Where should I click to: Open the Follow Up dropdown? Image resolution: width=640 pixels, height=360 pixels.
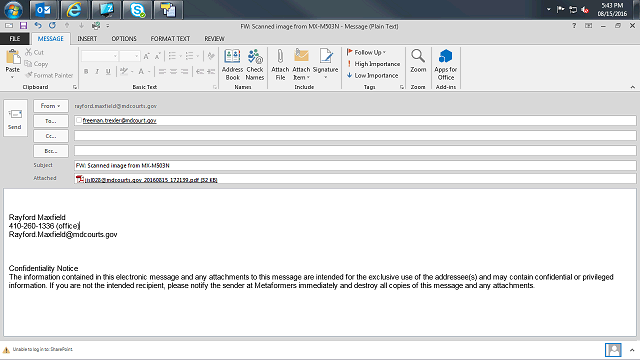(x=366, y=52)
